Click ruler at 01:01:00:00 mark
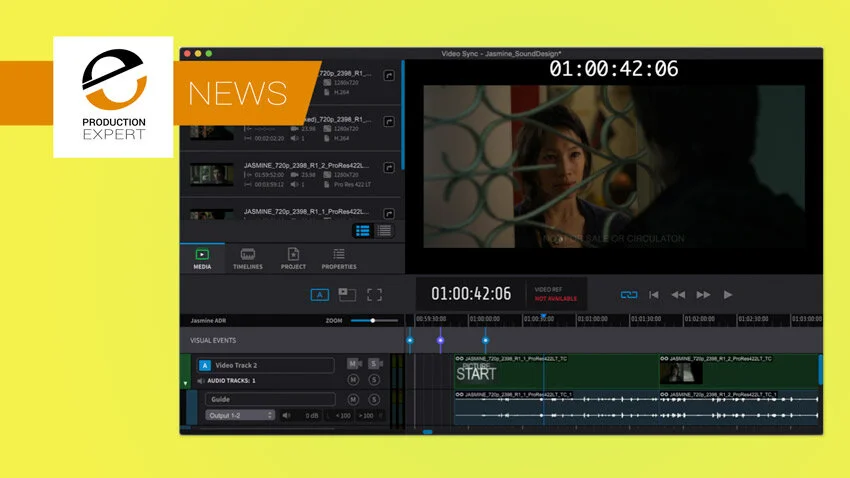Image resolution: width=850 pixels, height=478 pixels. point(592,319)
